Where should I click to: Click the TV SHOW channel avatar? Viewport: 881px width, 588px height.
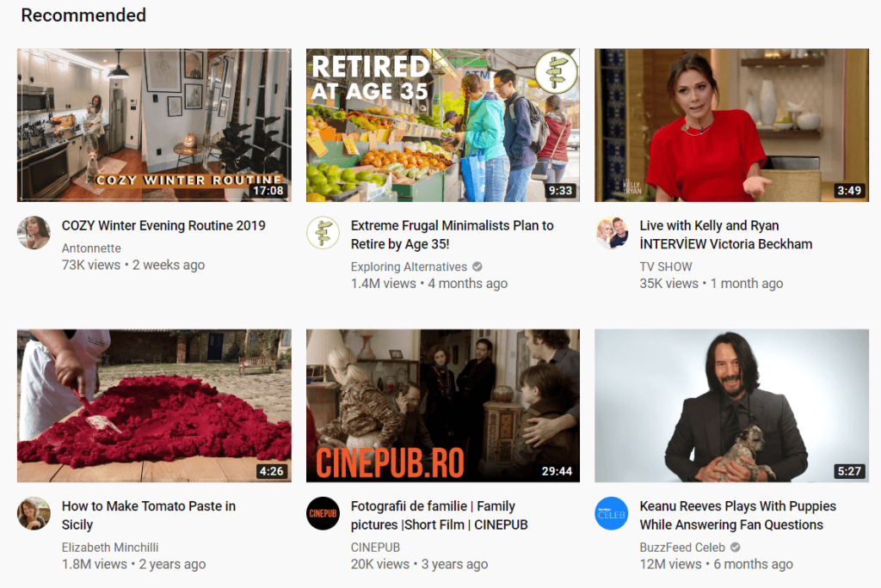612,233
